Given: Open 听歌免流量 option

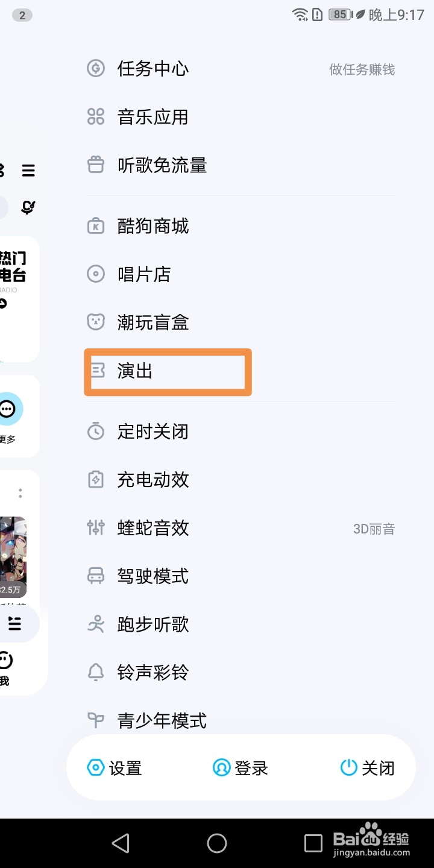Looking at the screenshot, I should pos(161,165).
